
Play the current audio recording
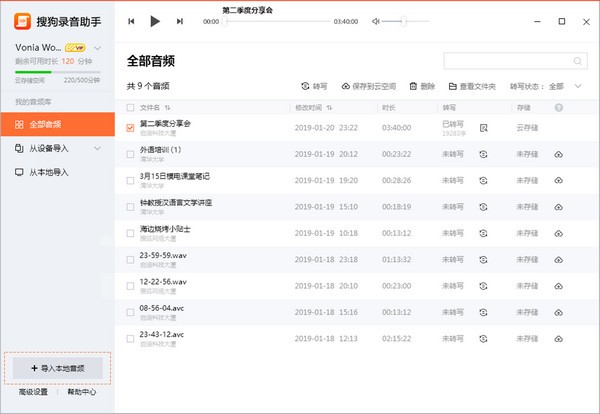[x=154, y=21]
